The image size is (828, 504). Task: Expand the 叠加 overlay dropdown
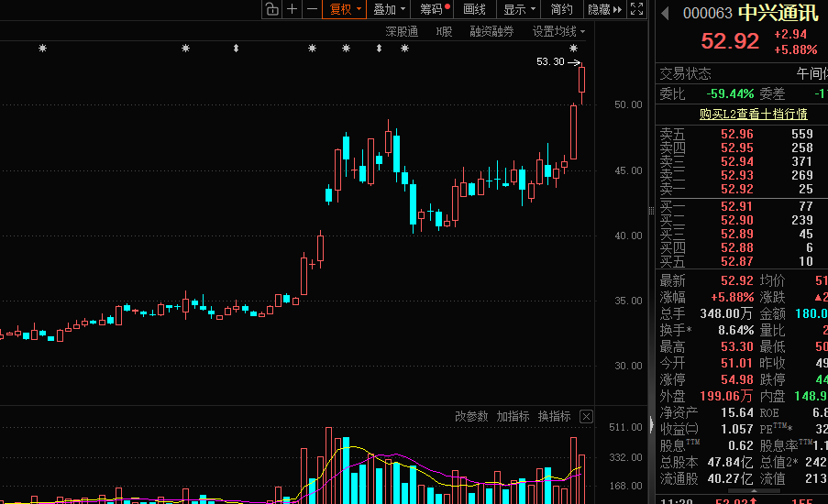pyautogui.click(x=390, y=9)
